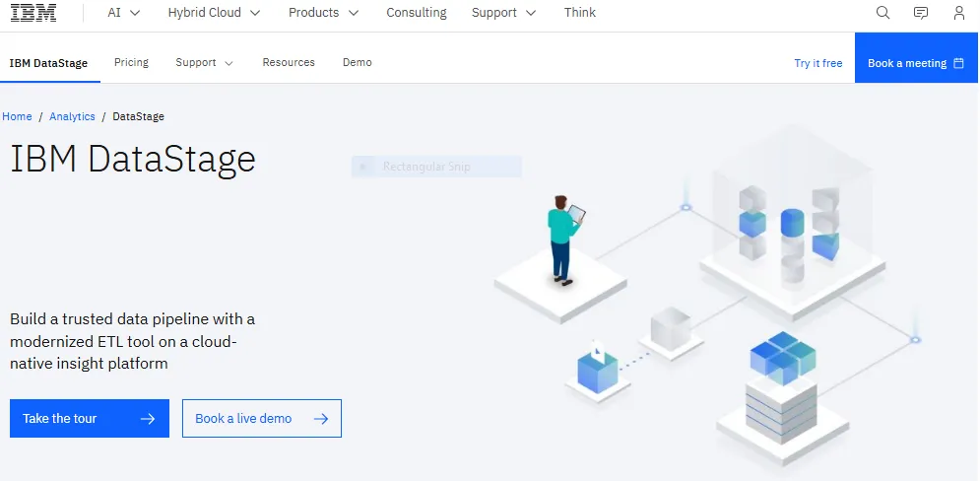Select the IBM DataStage tab

pyautogui.click(x=48, y=63)
